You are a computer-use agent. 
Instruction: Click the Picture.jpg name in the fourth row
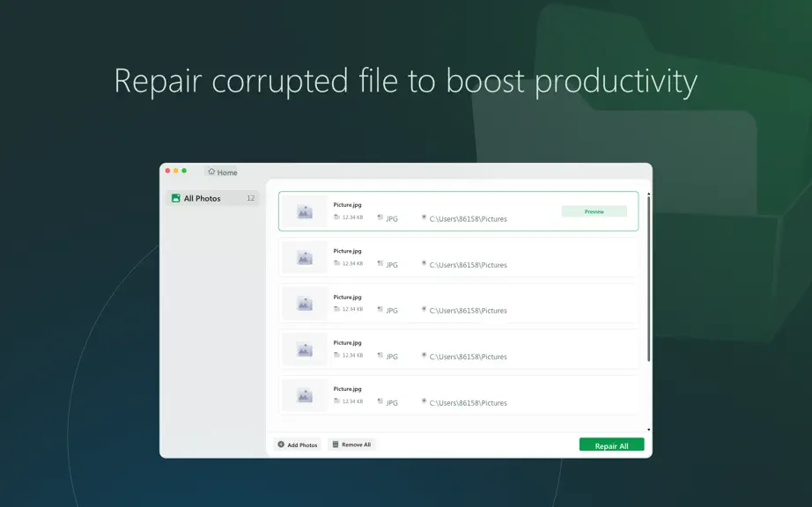tap(348, 342)
